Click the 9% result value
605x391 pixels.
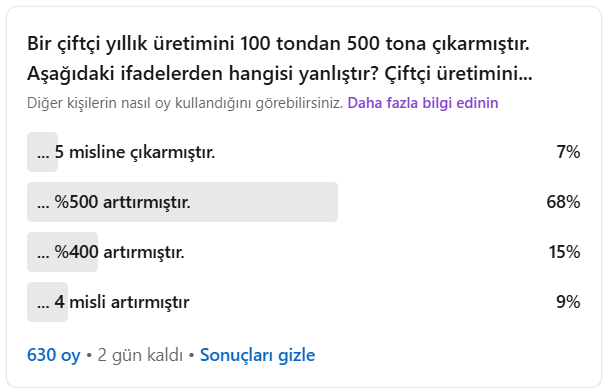click(568, 302)
